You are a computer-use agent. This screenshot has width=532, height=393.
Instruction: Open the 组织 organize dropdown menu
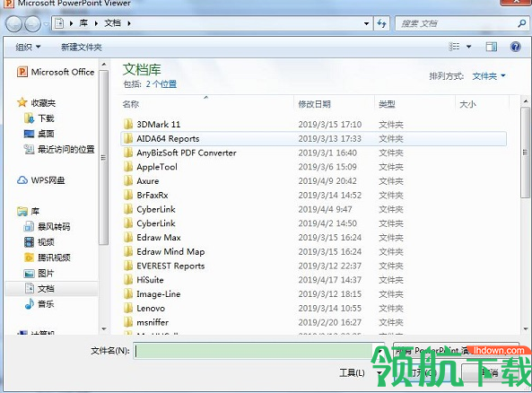pos(28,47)
